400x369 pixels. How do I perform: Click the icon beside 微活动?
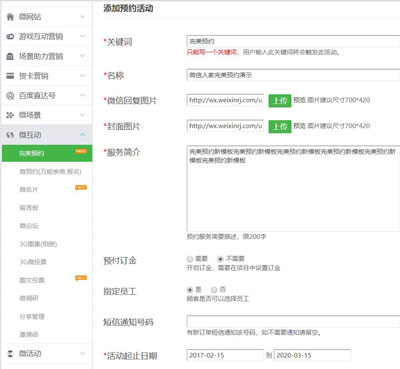pos(10,353)
